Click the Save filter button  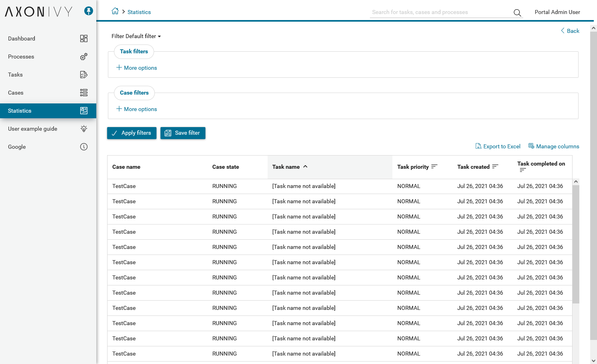pyautogui.click(x=183, y=133)
